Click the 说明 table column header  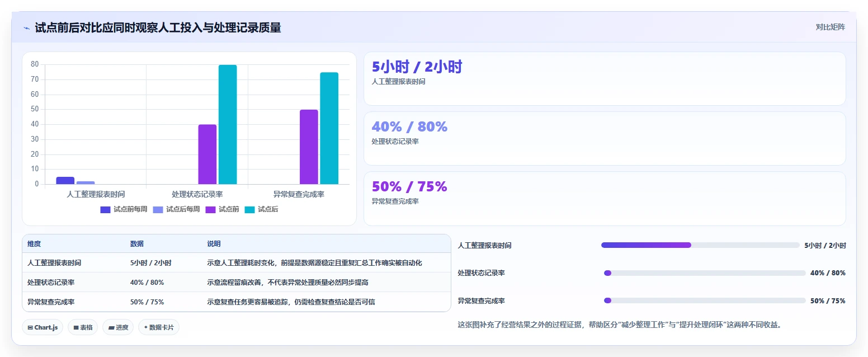pyautogui.click(x=214, y=244)
